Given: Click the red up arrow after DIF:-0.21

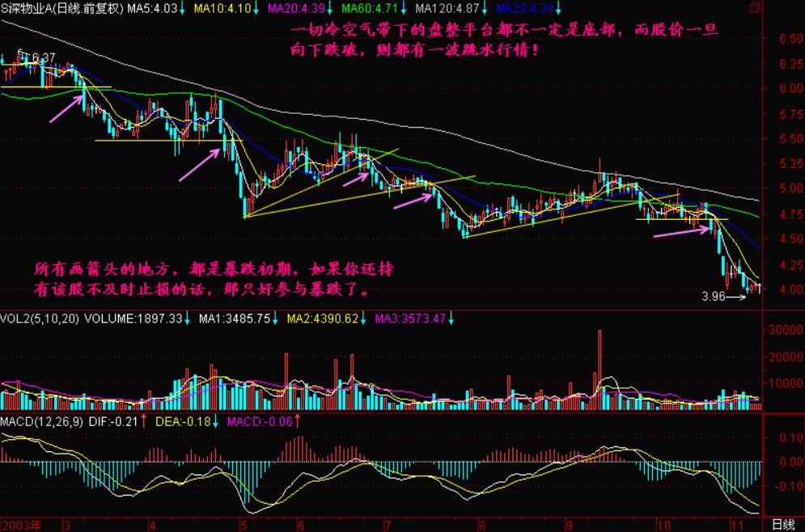Looking at the screenshot, I should click(143, 422).
